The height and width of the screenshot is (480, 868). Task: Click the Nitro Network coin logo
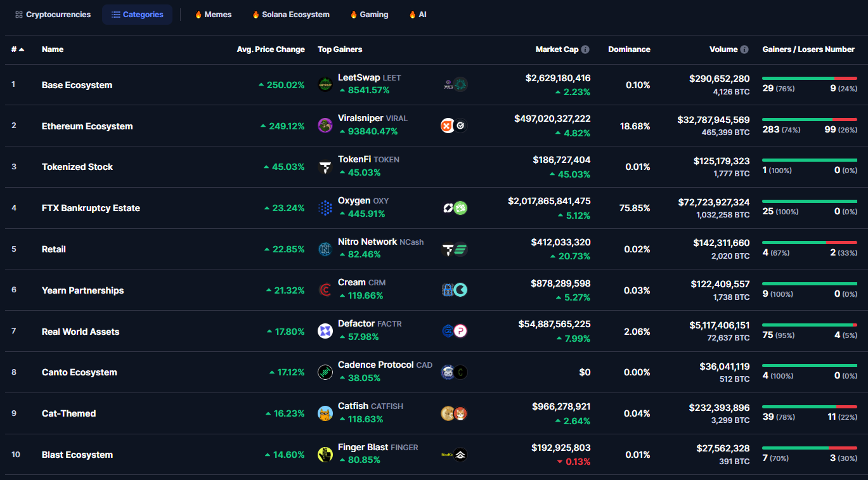[x=325, y=249]
